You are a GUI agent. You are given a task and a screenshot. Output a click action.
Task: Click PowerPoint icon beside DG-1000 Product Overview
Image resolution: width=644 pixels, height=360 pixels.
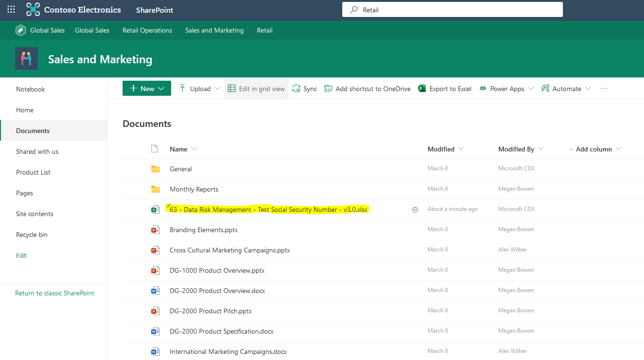click(156, 270)
